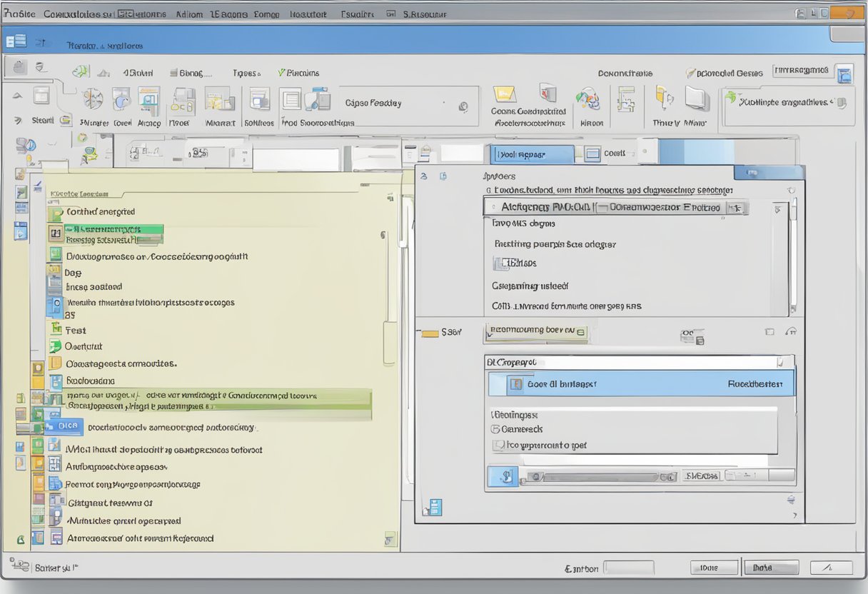
Task: Click the yellow folder icon next to 'Cœstageœsts'
Action: (x=55, y=364)
